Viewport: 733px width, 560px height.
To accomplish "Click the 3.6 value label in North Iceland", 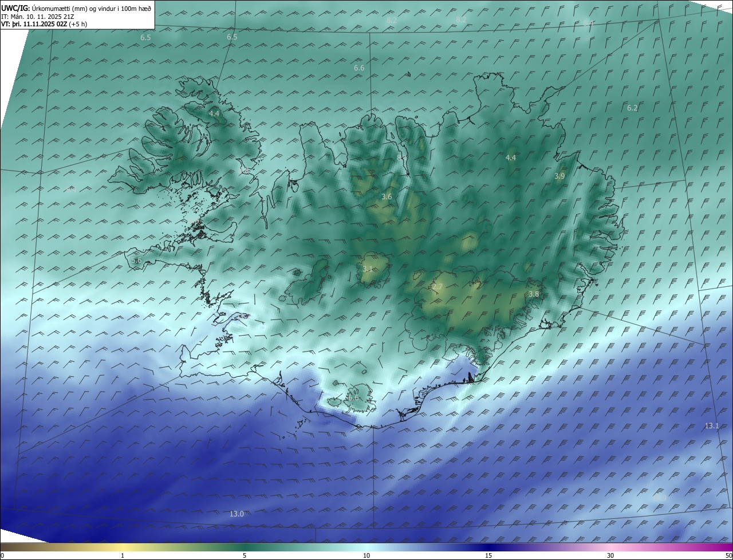I will (387, 197).
